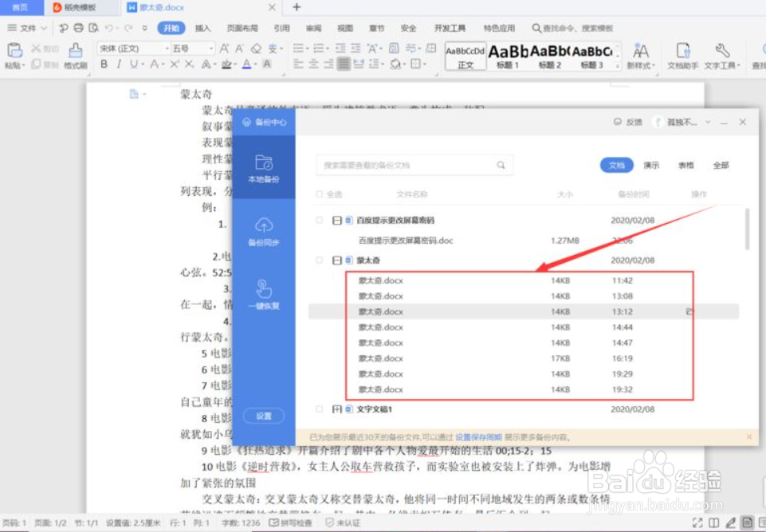Select justify alignment icon

(344, 64)
